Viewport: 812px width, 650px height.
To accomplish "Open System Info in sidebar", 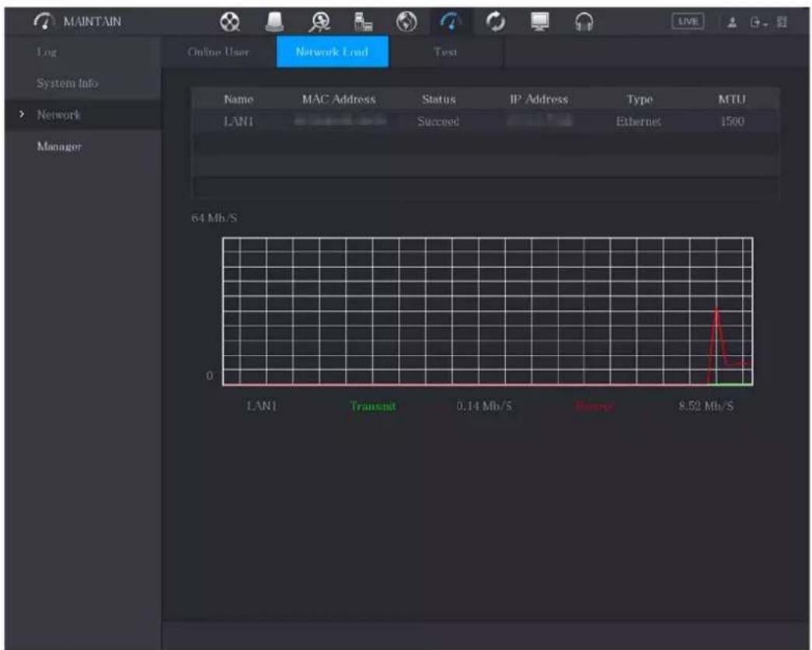I will tap(68, 83).
